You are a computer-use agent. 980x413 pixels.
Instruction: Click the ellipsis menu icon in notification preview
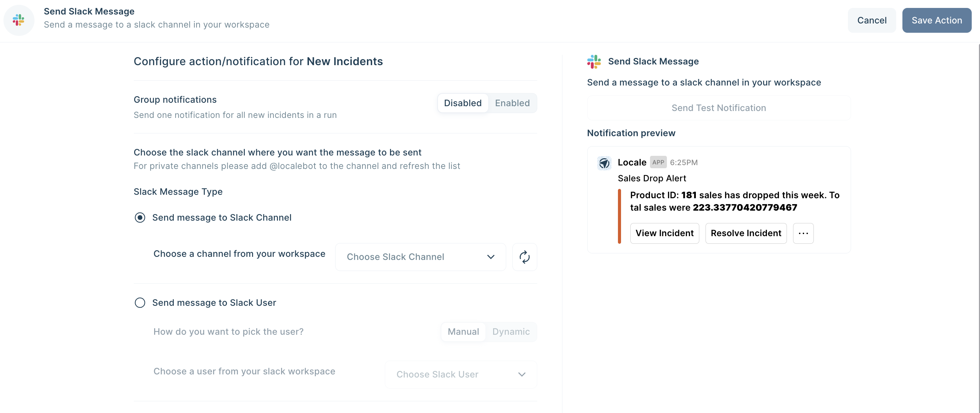[x=803, y=232]
